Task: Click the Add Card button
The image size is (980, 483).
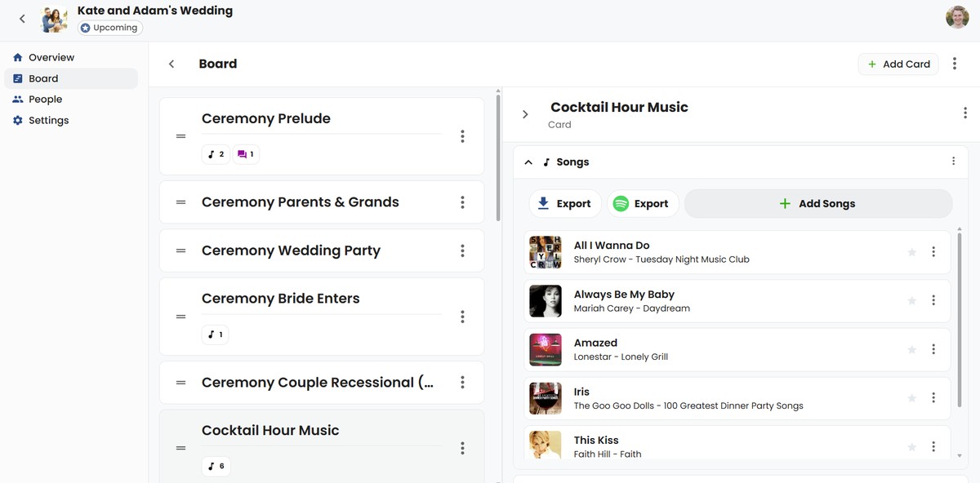Action: tap(898, 64)
